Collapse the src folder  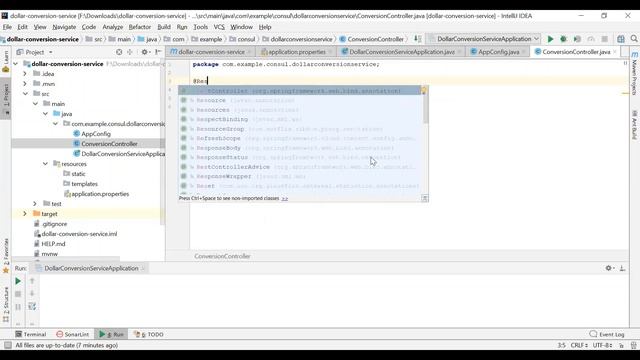point(25,94)
